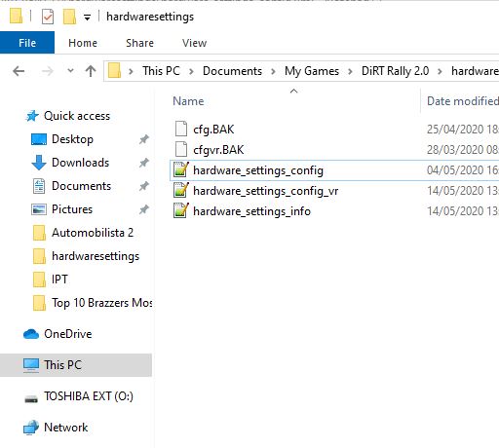499x448 pixels.
Task: Open the Automobilista 2 folder
Action: pyautogui.click(x=93, y=233)
